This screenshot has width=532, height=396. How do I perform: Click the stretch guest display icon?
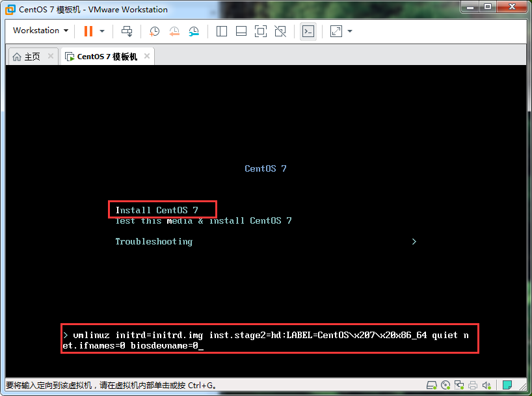pyautogui.click(x=336, y=31)
